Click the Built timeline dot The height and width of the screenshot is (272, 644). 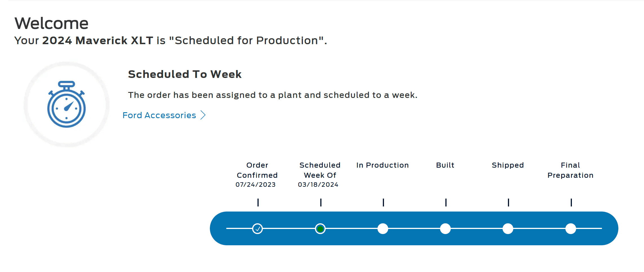pos(445,229)
